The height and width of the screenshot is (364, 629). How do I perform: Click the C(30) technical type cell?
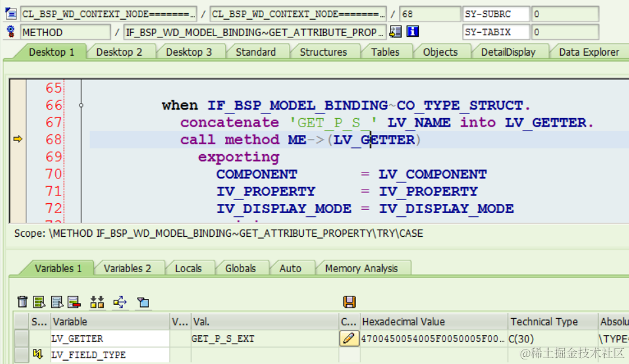tap(552, 338)
